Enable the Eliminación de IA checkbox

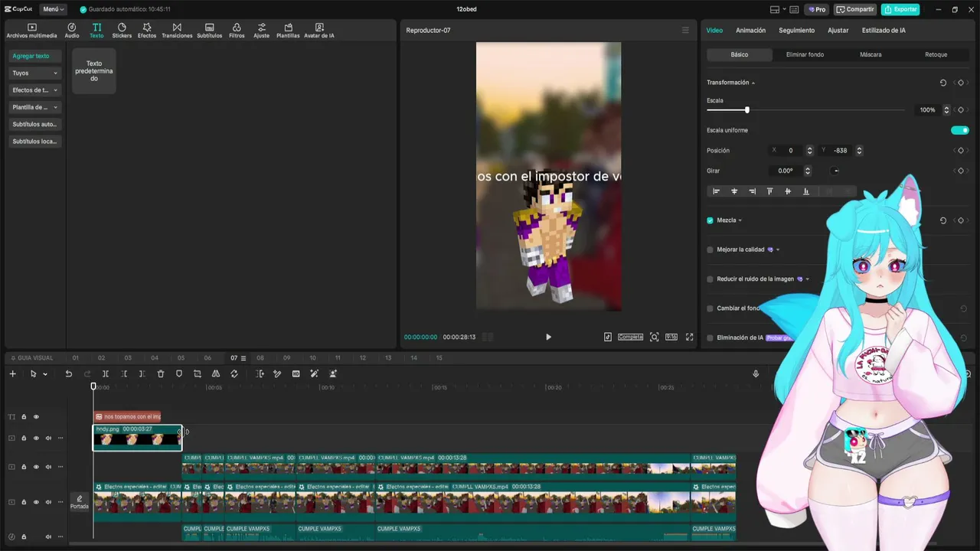pos(710,337)
